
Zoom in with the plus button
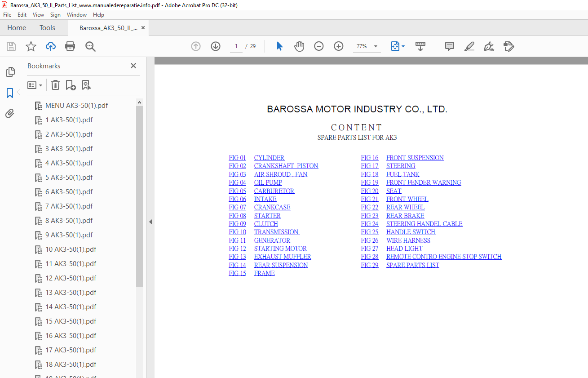coord(339,46)
